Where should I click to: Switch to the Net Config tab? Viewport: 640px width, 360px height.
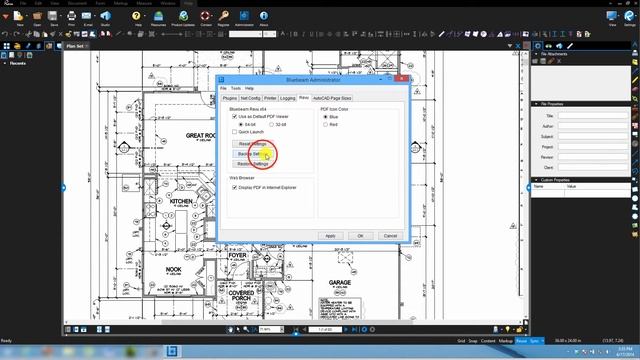coord(250,98)
